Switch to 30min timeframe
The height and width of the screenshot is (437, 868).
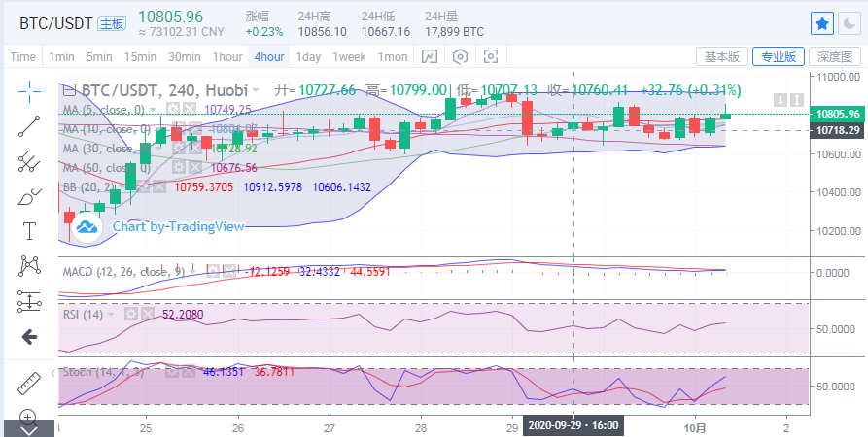tap(185, 57)
